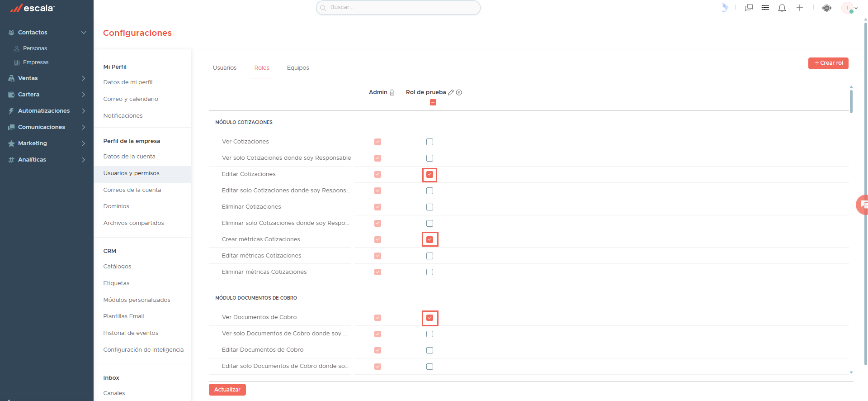Uncheck Ver Documentos de Cobro for Rol de prueba
The width and height of the screenshot is (868, 401).
click(429, 318)
